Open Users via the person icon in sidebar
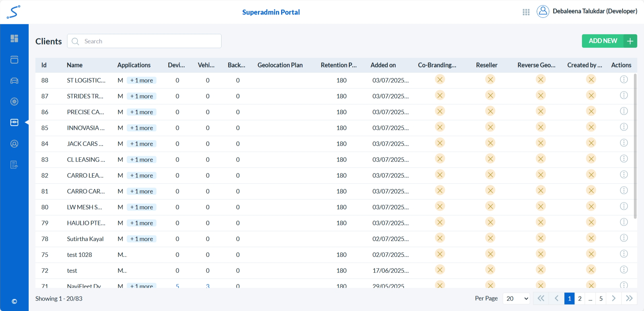644x311 pixels. 14,143
